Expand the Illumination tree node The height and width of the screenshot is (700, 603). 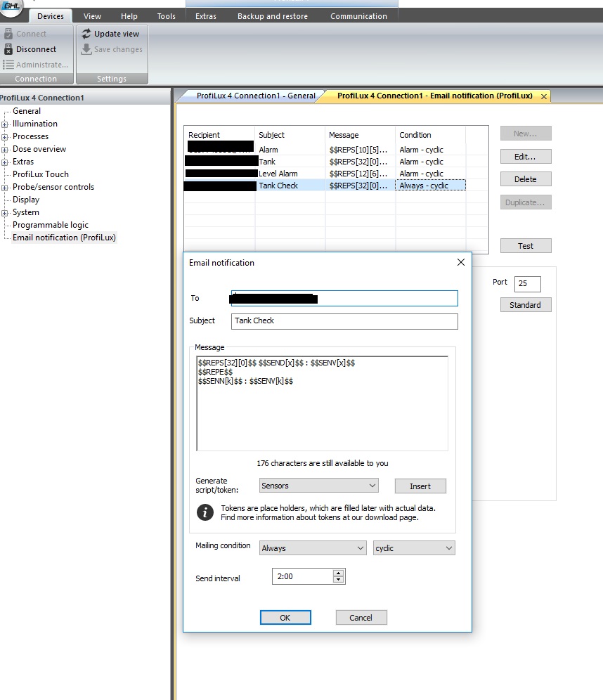click(4, 124)
